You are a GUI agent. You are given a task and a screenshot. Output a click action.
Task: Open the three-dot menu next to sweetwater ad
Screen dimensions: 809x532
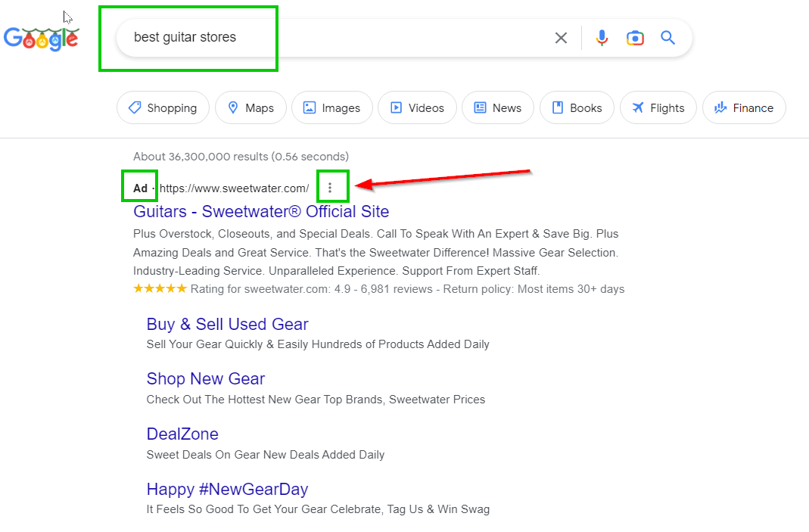coord(330,188)
